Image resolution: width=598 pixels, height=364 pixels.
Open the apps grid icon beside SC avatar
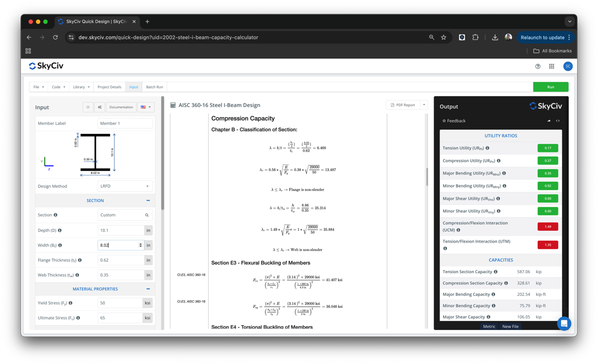tap(551, 66)
